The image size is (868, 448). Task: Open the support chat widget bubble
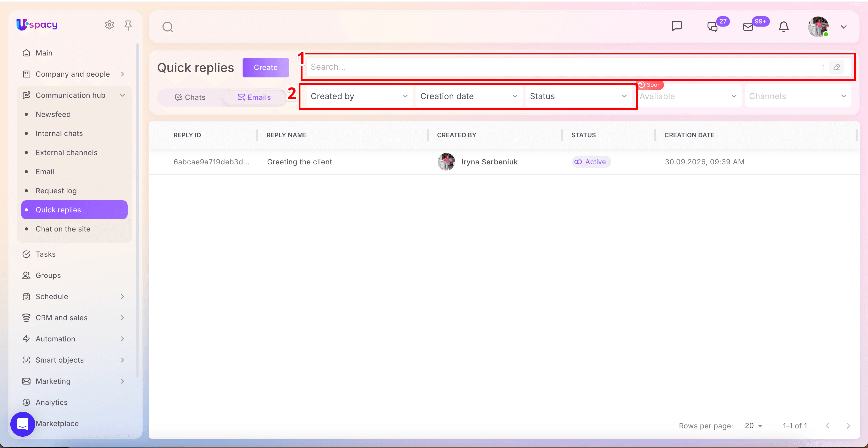pyautogui.click(x=22, y=424)
